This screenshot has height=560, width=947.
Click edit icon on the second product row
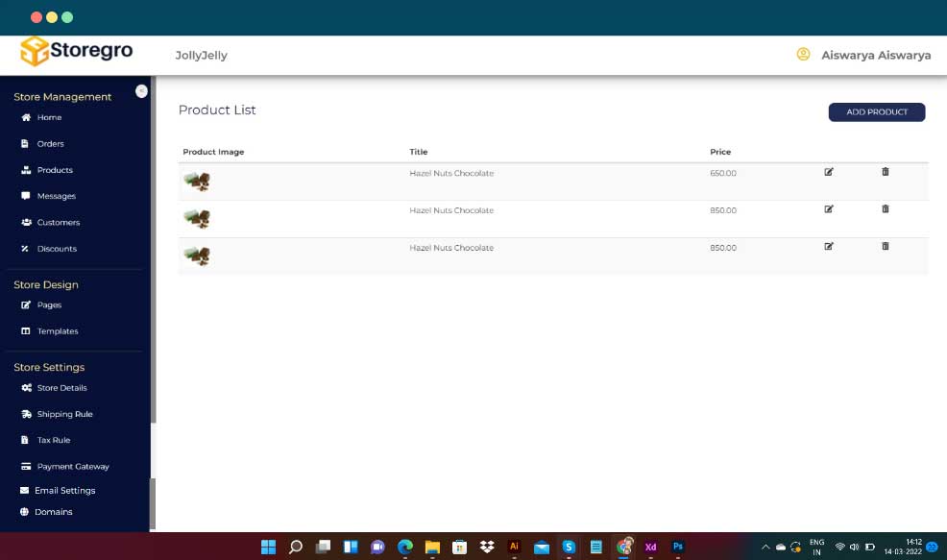[829, 209]
